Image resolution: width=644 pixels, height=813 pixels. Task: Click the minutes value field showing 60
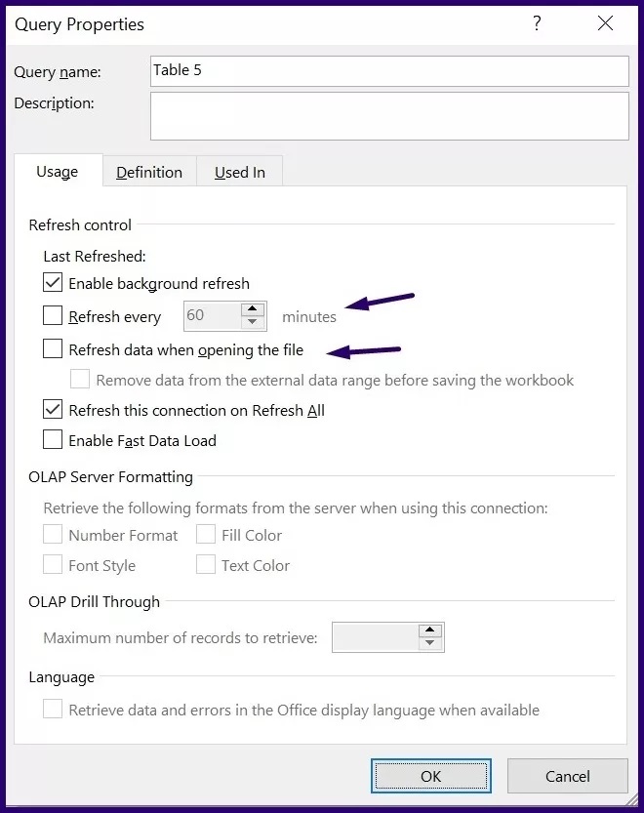pyautogui.click(x=213, y=316)
